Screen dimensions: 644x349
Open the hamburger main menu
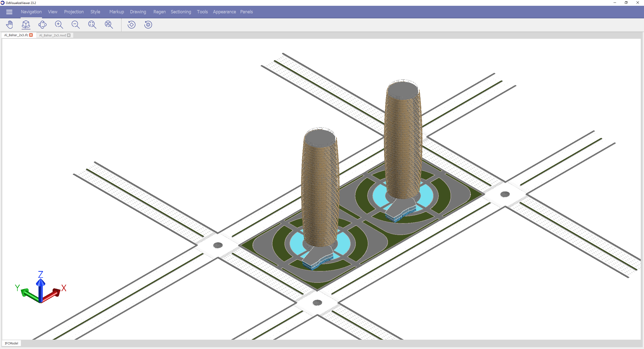(x=9, y=12)
